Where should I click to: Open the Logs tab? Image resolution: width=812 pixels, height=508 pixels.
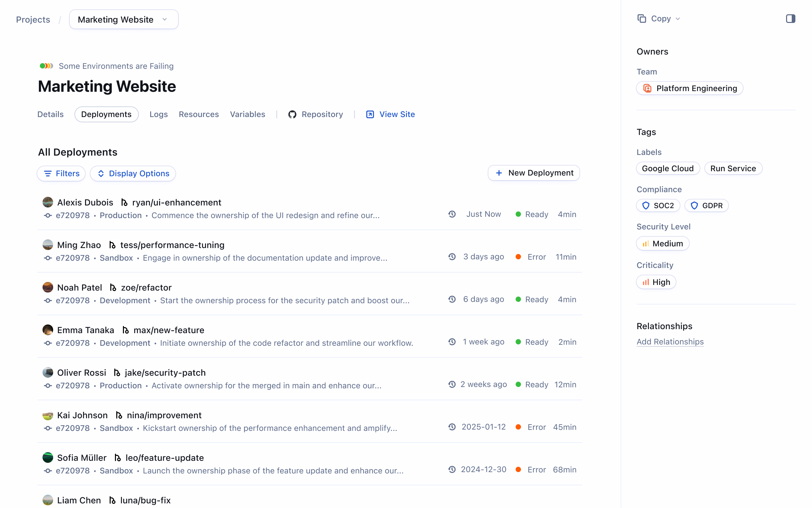(158, 114)
